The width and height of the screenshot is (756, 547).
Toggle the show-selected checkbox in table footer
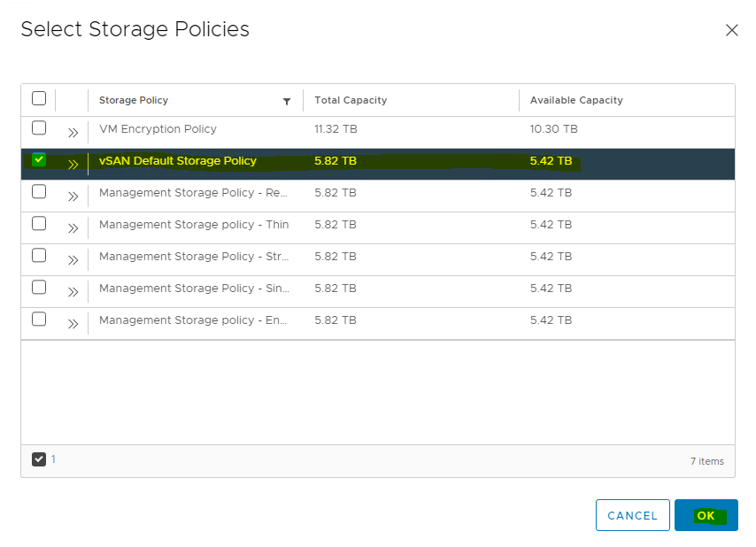click(x=39, y=459)
